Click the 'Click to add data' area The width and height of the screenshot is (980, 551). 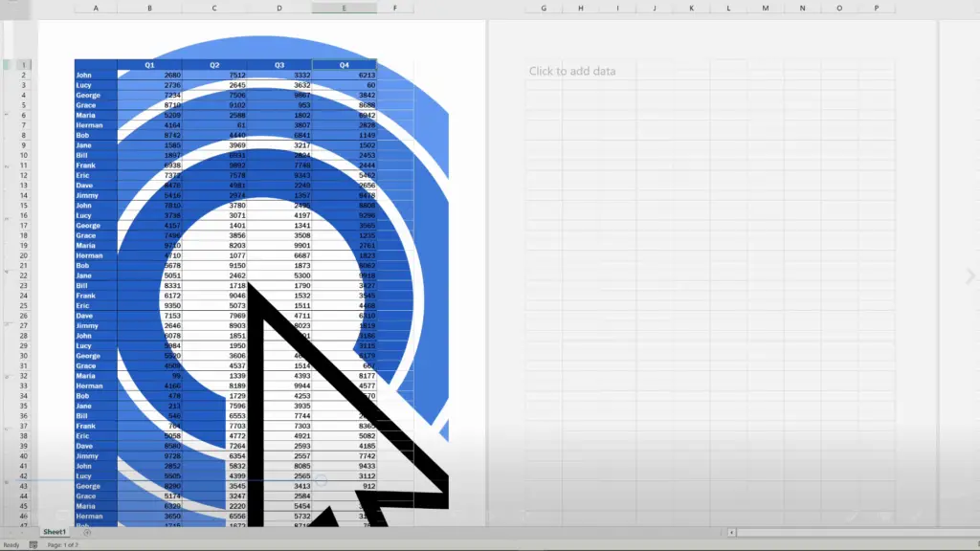(x=572, y=71)
